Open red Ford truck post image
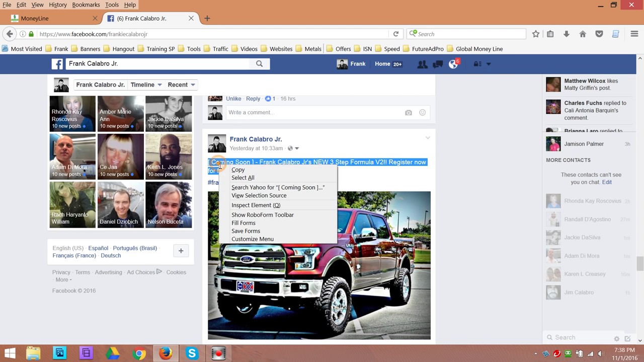644x362 pixels. tap(319, 265)
